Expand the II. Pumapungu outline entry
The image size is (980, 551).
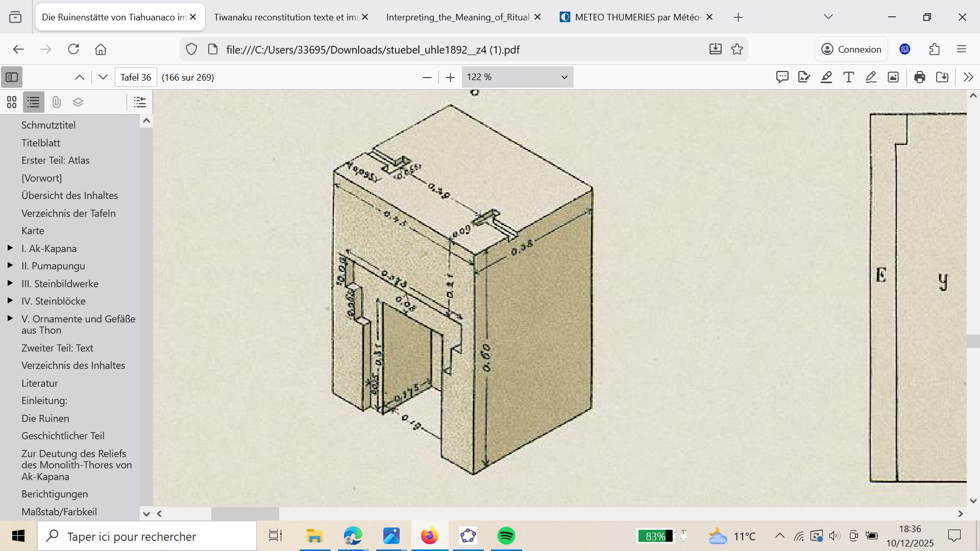(x=10, y=266)
